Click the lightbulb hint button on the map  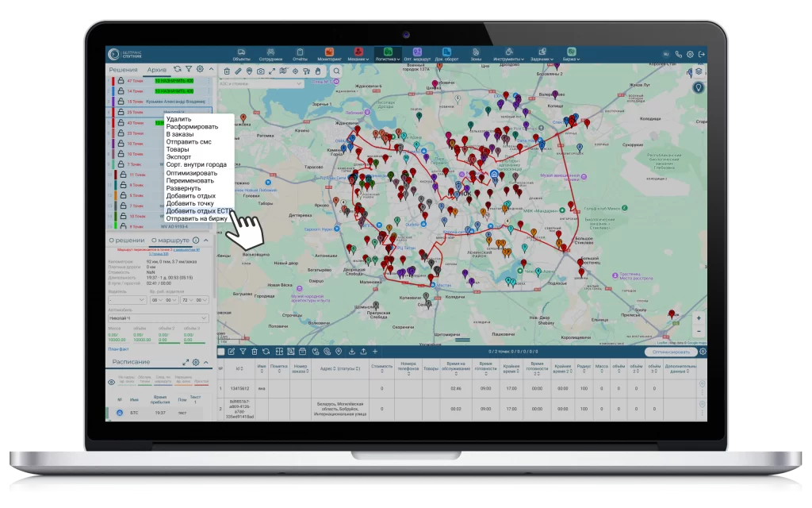[x=699, y=87]
